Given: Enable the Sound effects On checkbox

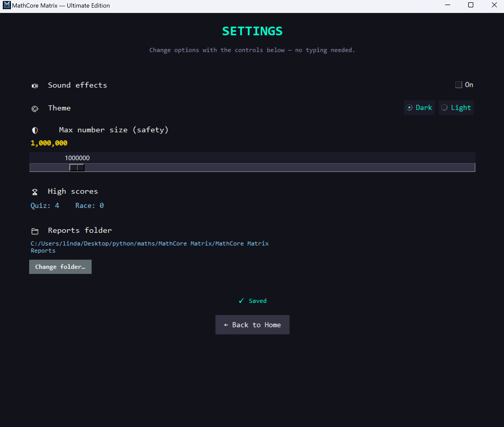Looking at the screenshot, I should coord(459,85).
